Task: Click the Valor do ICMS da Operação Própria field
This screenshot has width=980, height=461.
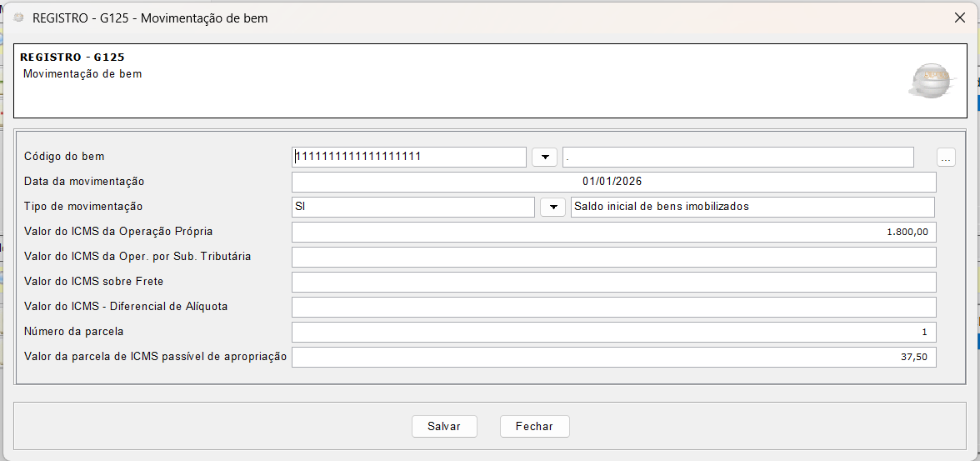Action: pyautogui.click(x=613, y=232)
